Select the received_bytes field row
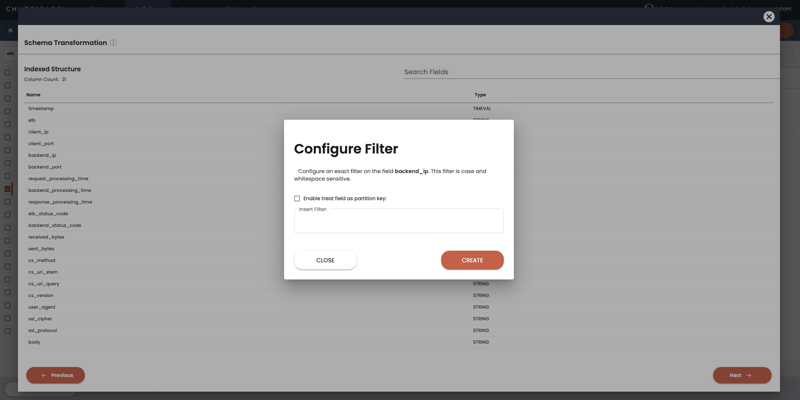This screenshot has width=800, height=400. pyautogui.click(x=46, y=237)
